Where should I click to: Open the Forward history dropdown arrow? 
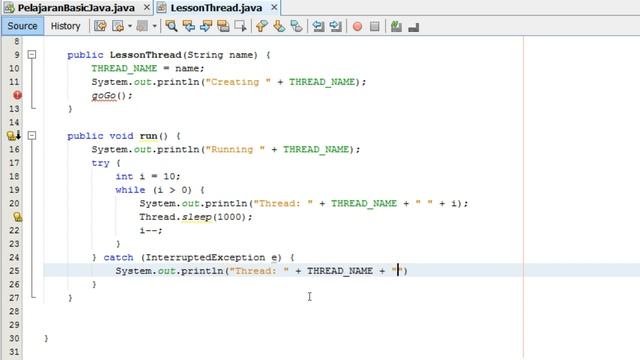[x=154, y=26]
